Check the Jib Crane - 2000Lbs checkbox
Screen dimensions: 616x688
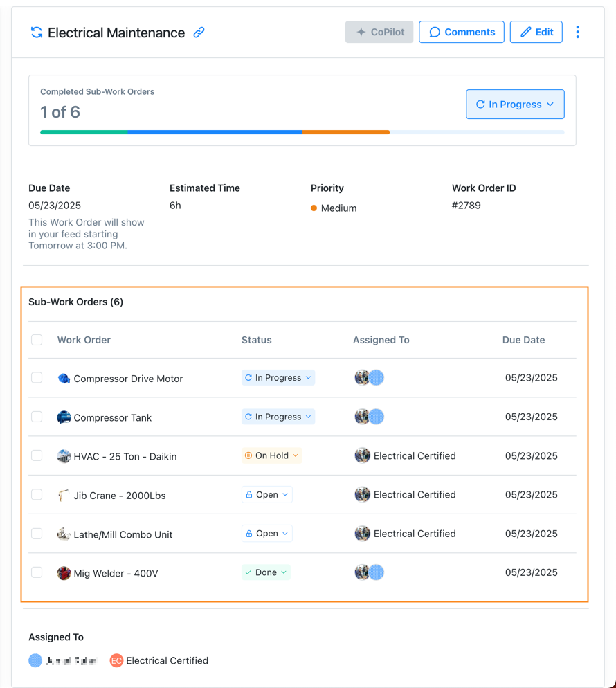tap(37, 494)
